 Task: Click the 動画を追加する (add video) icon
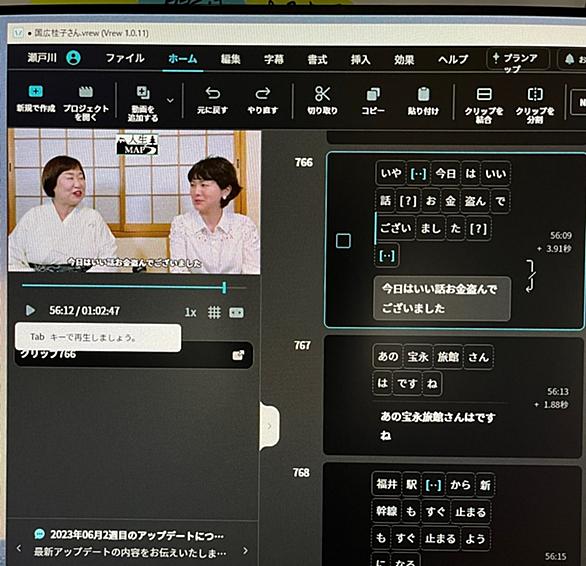pos(143,93)
